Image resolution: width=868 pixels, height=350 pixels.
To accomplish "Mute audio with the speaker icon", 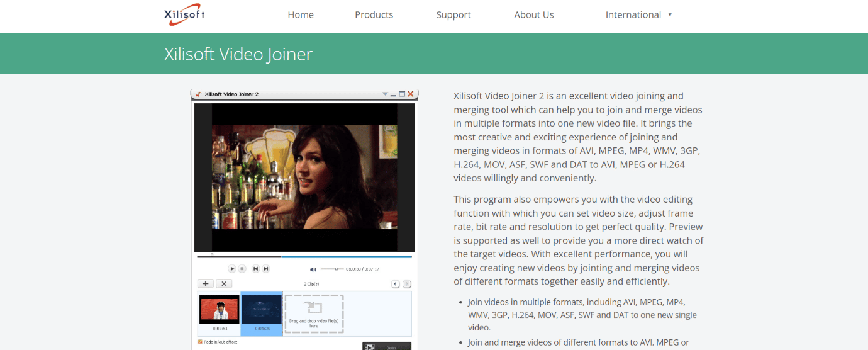I will click(313, 269).
